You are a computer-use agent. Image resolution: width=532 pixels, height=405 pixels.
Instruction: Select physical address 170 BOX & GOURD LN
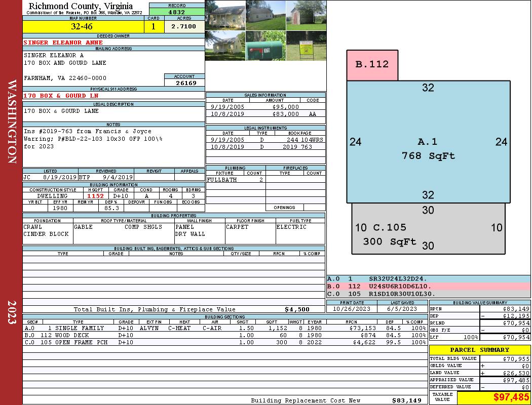(x=61, y=96)
